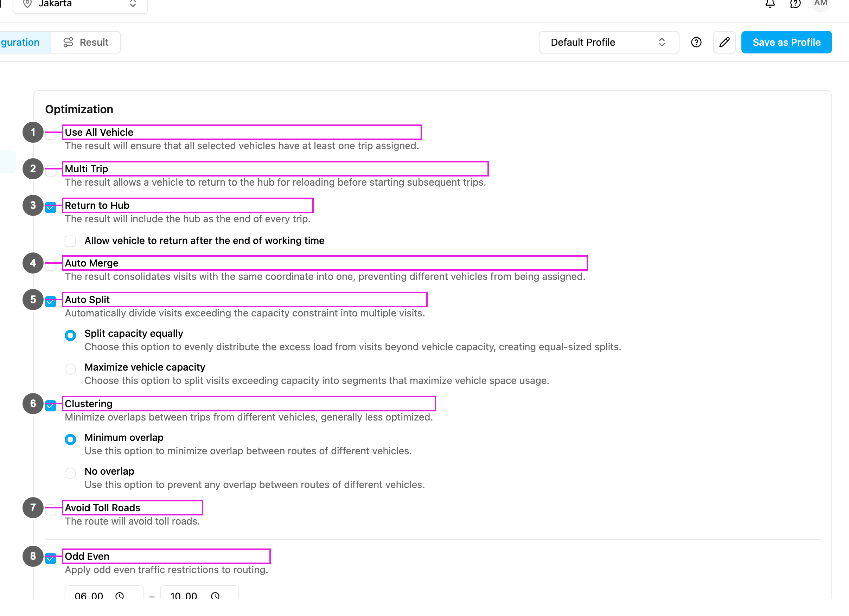This screenshot has width=849, height=616.
Task: Open the Default Profile dropdown
Action: click(609, 42)
